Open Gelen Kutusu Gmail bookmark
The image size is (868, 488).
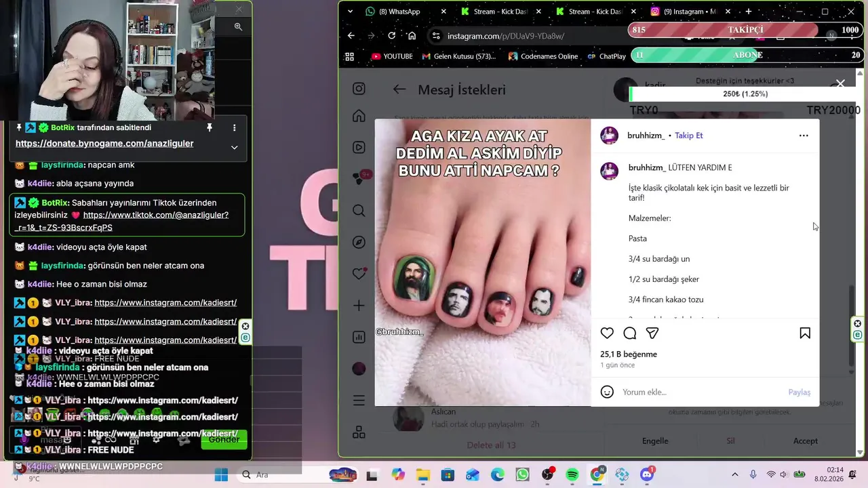pos(459,56)
